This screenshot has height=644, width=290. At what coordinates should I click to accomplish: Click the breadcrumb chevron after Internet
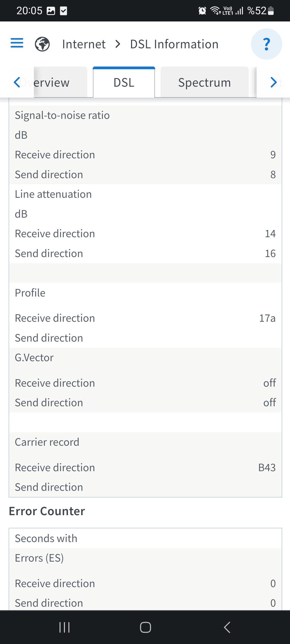coord(118,44)
